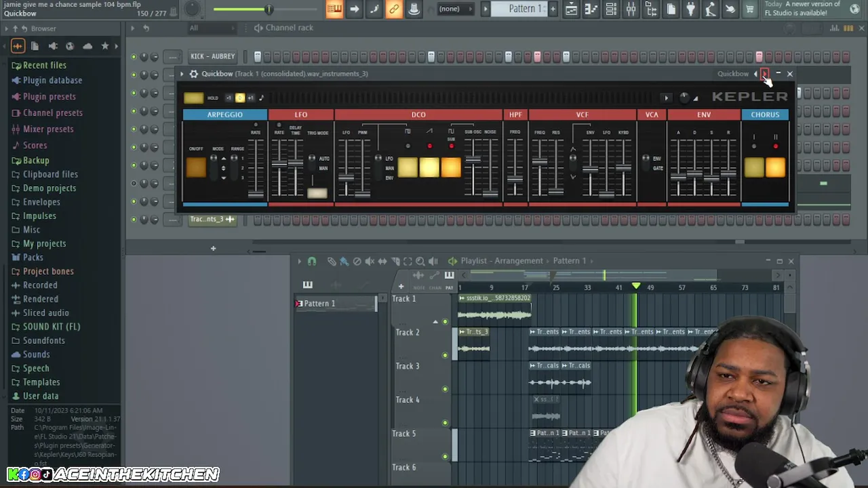Open Plugin database folder in the Browser
This screenshot has height=488, width=868.
[x=52, y=80]
